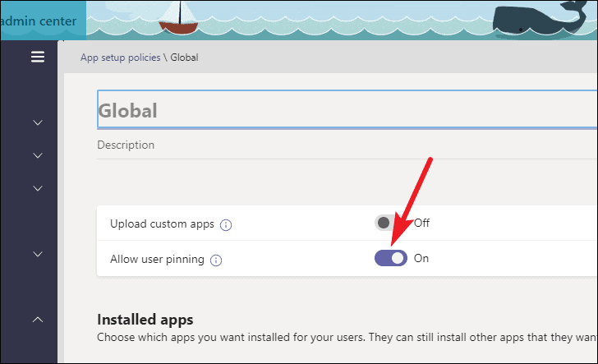This screenshot has width=598, height=364.
Task: Expand the second sidebar chevron from the top
Action: coord(37,155)
